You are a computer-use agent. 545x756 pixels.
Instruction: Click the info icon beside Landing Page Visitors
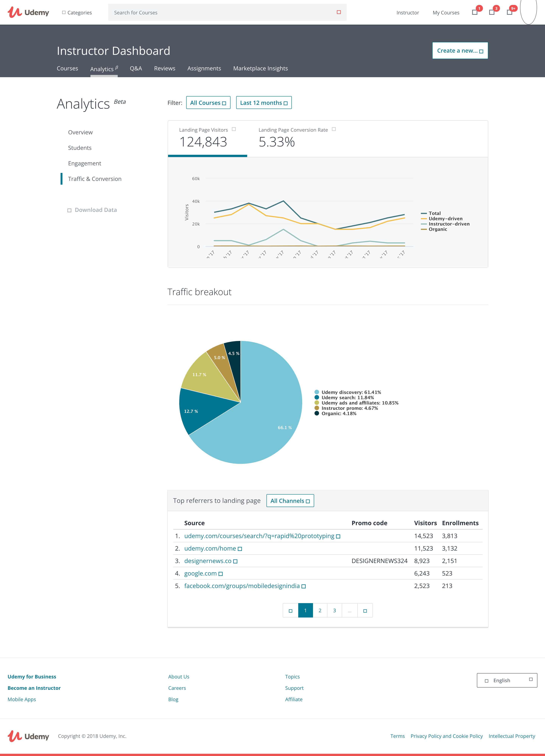pyautogui.click(x=234, y=129)
